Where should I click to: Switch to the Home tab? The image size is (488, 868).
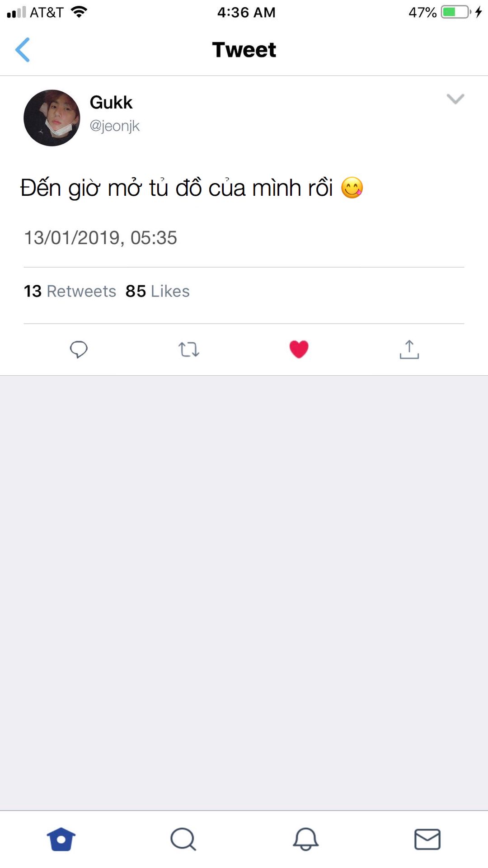tap(61, 840)
